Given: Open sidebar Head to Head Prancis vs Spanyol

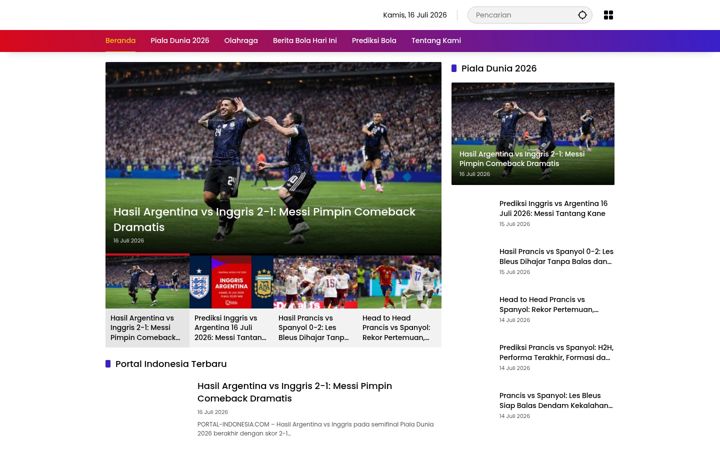Looking at the screenshot, I should 549,304.
